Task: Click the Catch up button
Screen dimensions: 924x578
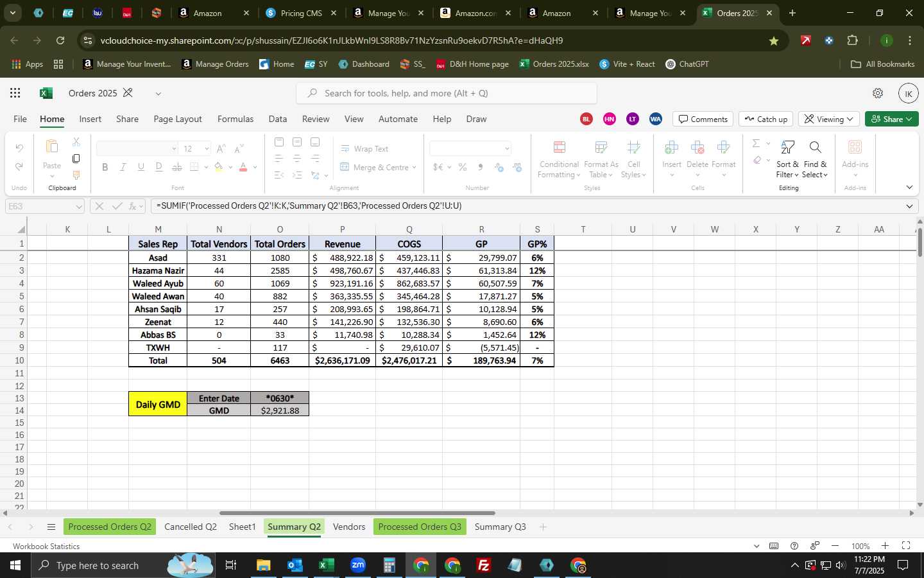Action: tap(766, 119)
